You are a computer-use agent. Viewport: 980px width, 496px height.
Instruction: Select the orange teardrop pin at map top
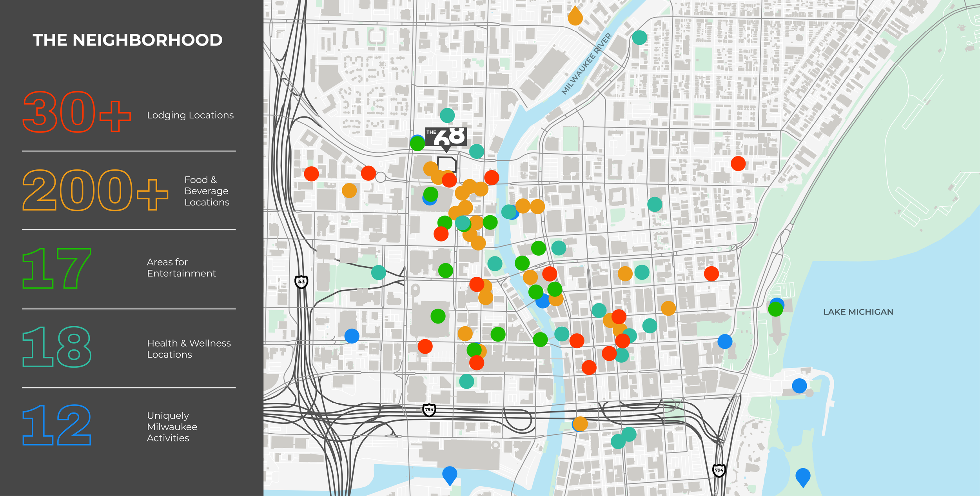(575, 16)
